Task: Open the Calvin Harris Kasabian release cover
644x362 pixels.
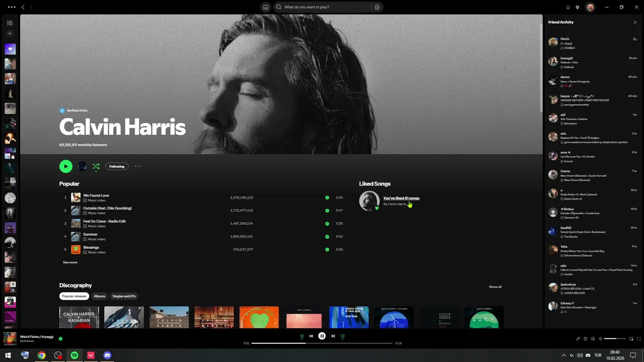Action: (79, 317)
